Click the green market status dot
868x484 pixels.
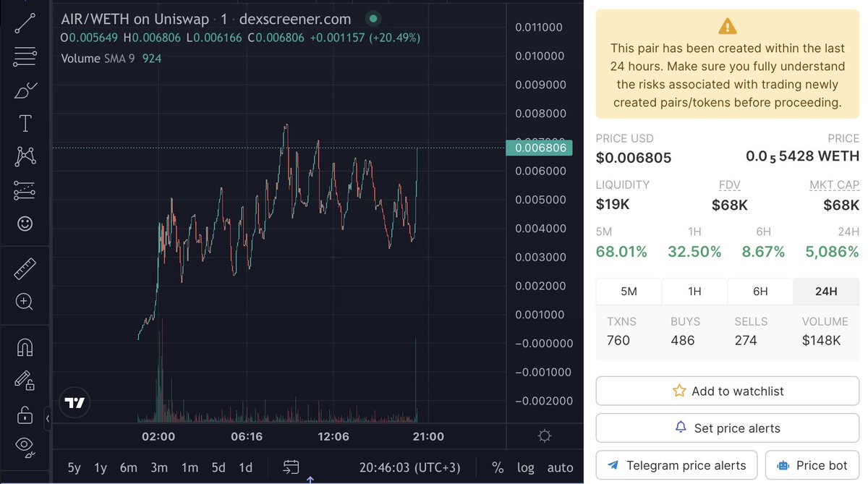click(x=373, y=18)
